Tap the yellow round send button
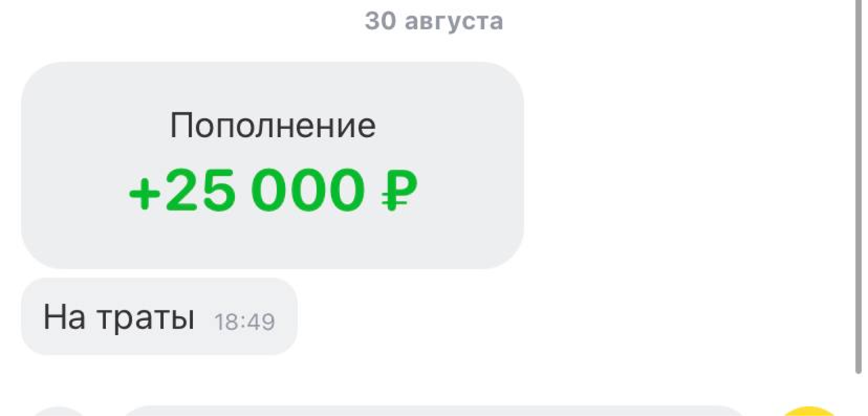The width and height of the screenshot is (868, 416). coord(809,411)
